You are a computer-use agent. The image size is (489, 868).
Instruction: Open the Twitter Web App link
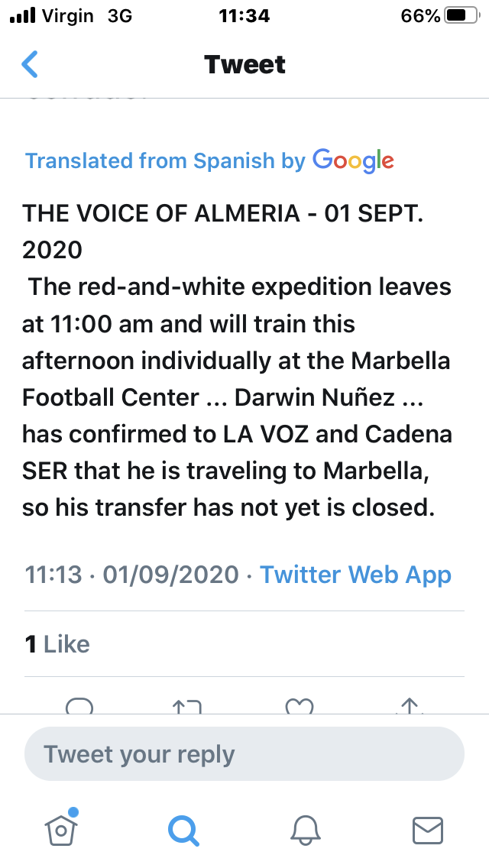(x=355, y=575)
